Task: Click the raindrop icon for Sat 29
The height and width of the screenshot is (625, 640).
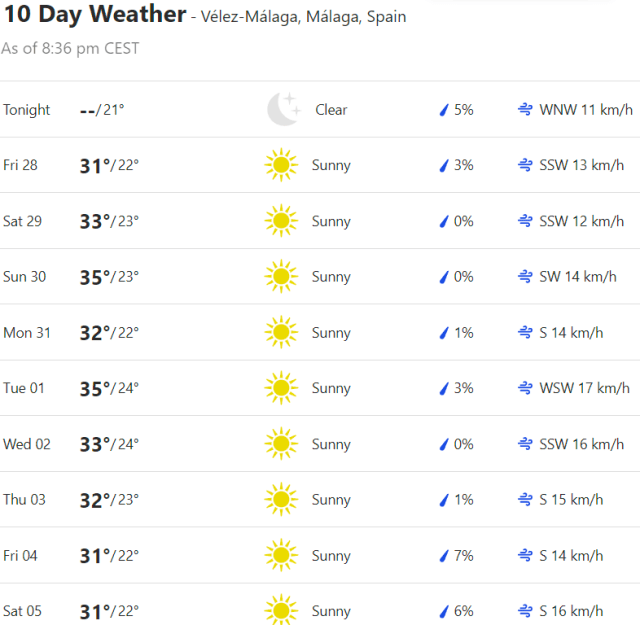Action: (x=444, y=221)
